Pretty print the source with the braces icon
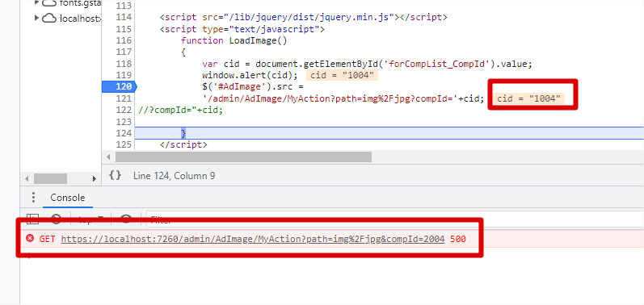644x305 pixels. tap(115, 175)
